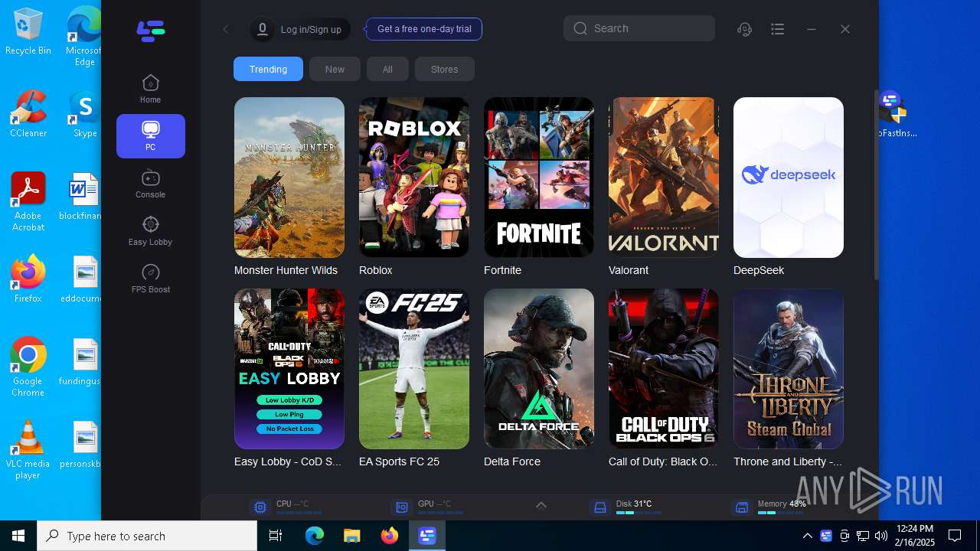Select the Delta Force cover
Image resolution: width=980 pixels, height=551 pixels.
click(x=539, y=369)
